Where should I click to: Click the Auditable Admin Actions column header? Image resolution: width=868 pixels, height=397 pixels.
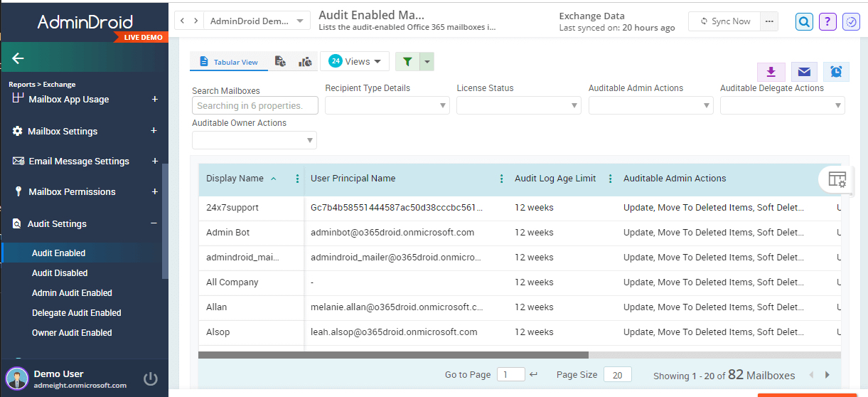[675, 179]
